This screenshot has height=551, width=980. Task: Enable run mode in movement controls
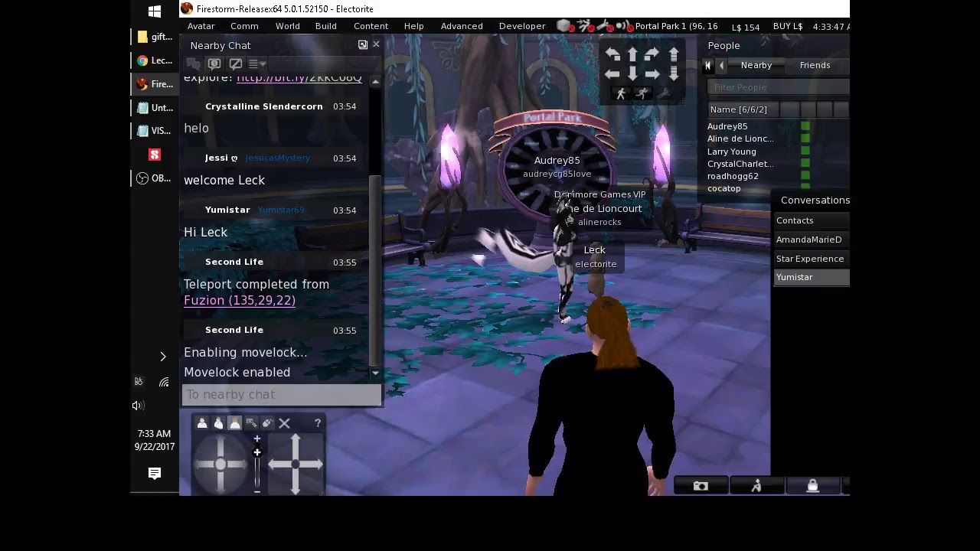tap(642, 93)
